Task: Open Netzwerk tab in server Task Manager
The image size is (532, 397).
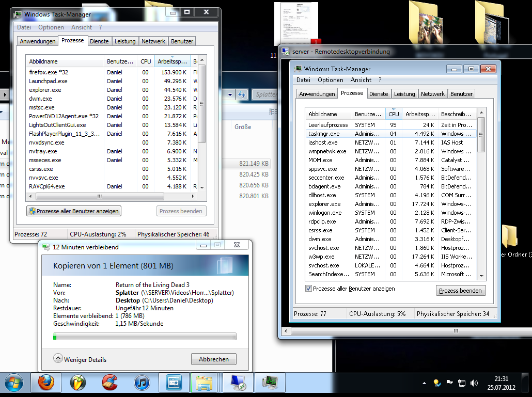Action: (x=433, y=94)
